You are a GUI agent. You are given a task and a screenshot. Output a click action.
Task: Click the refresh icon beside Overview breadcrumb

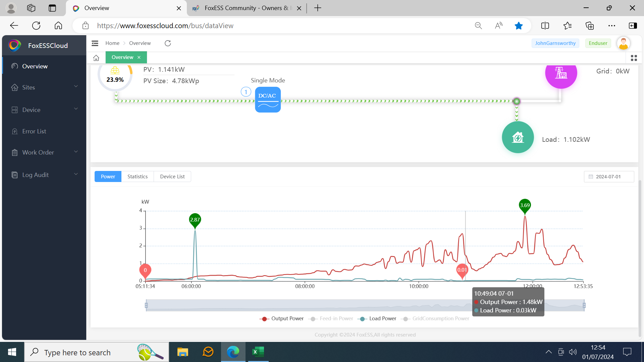click(x=168, y=43)
